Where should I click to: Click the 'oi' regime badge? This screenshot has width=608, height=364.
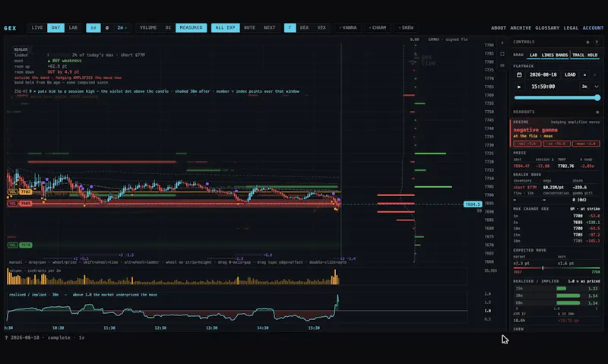click(x=556, y=144)
